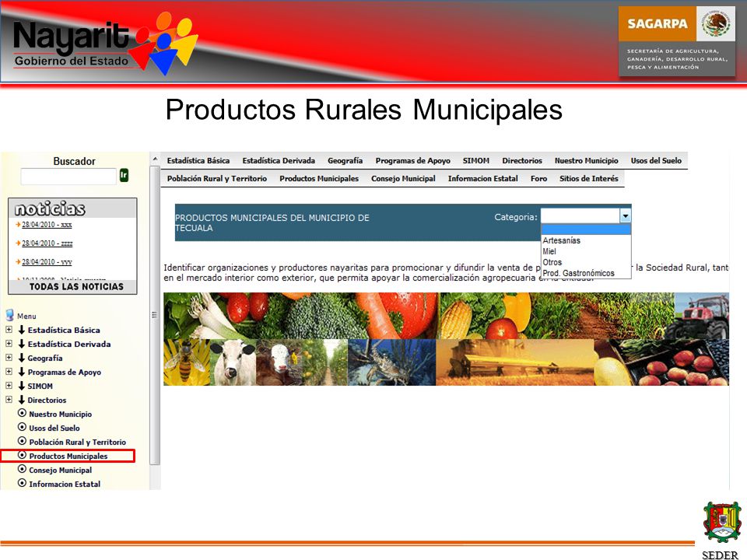Open Sitios de Interés in top menu
Screen dimensions: 747x560
point(589,179)
